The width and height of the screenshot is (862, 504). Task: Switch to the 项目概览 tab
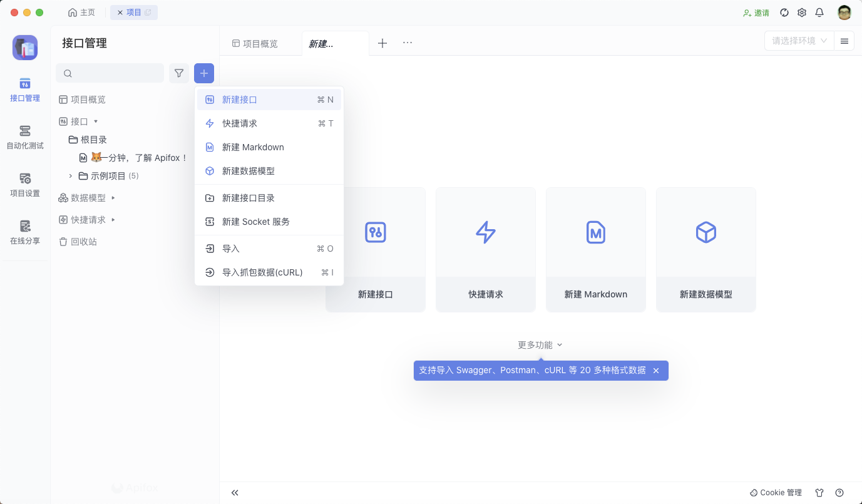pos(260,43)
